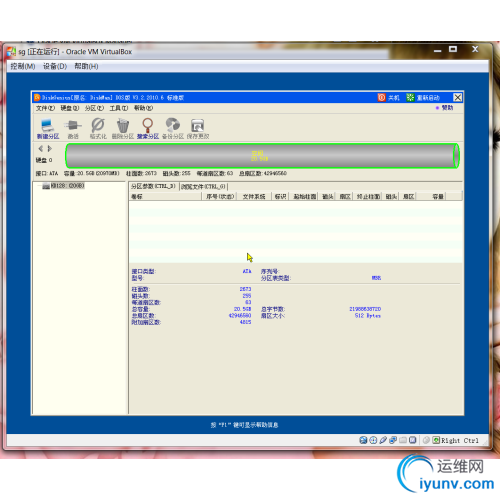This screenshot has width=500, height=500.
Task: Click the 保存更改 (save changes) icon
Action: 198,129
